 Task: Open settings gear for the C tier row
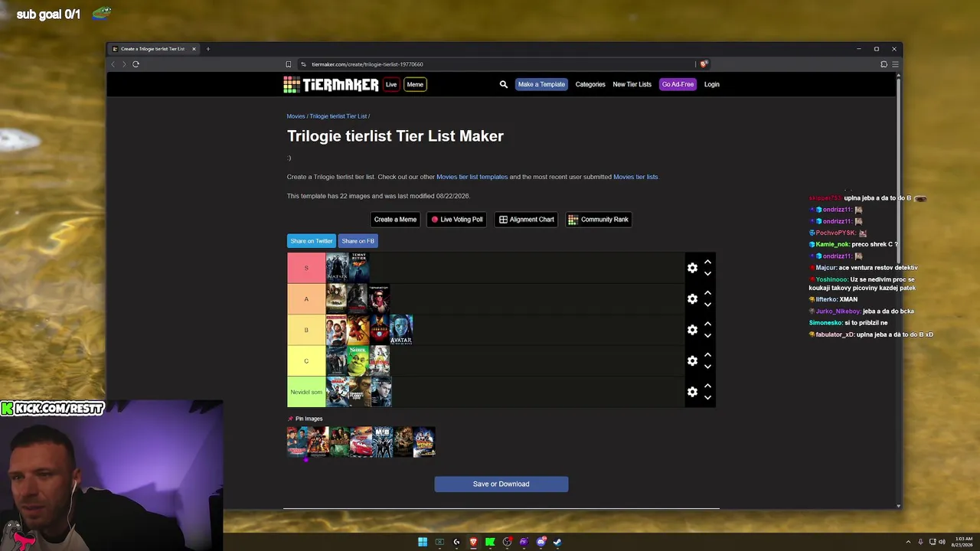click(x=692, y=360)
